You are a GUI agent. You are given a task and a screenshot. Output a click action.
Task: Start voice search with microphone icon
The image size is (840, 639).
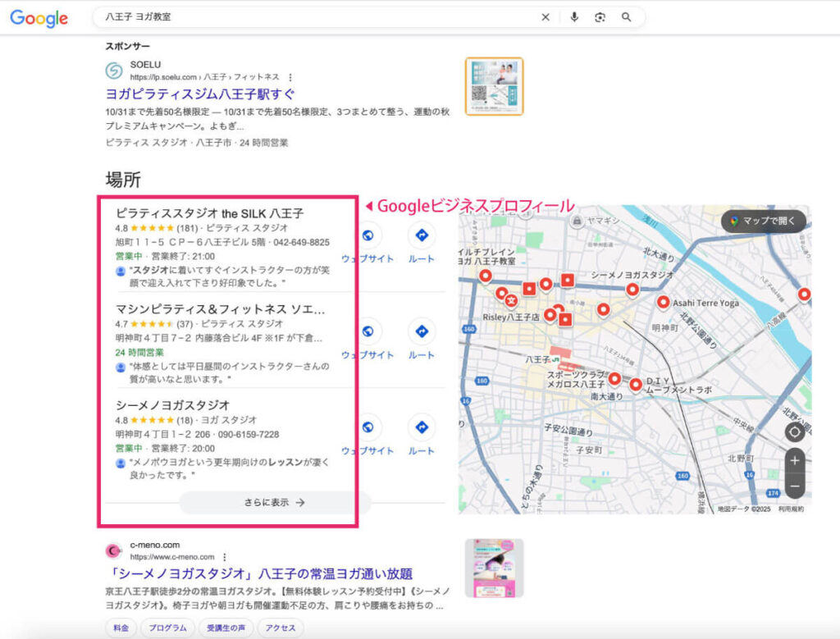(x=574, y=17)
